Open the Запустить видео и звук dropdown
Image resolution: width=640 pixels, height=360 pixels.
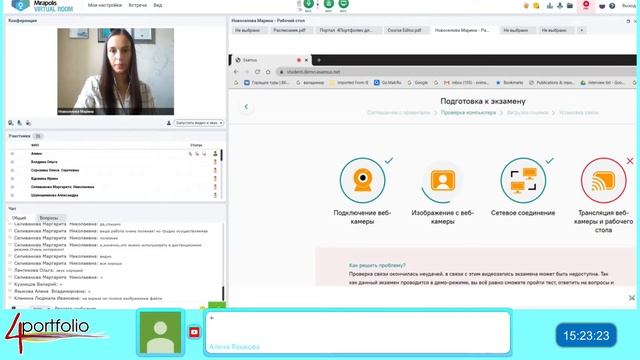tap(199, 123)
